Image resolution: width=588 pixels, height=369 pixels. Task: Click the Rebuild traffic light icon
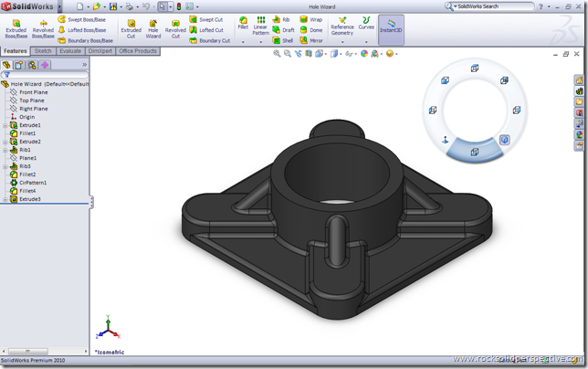click(179, 6)
